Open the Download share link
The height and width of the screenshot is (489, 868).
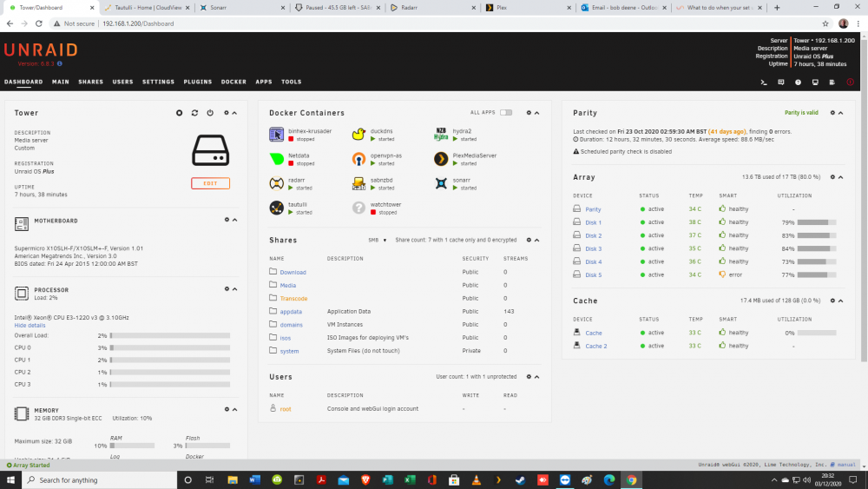coord(293,273)
